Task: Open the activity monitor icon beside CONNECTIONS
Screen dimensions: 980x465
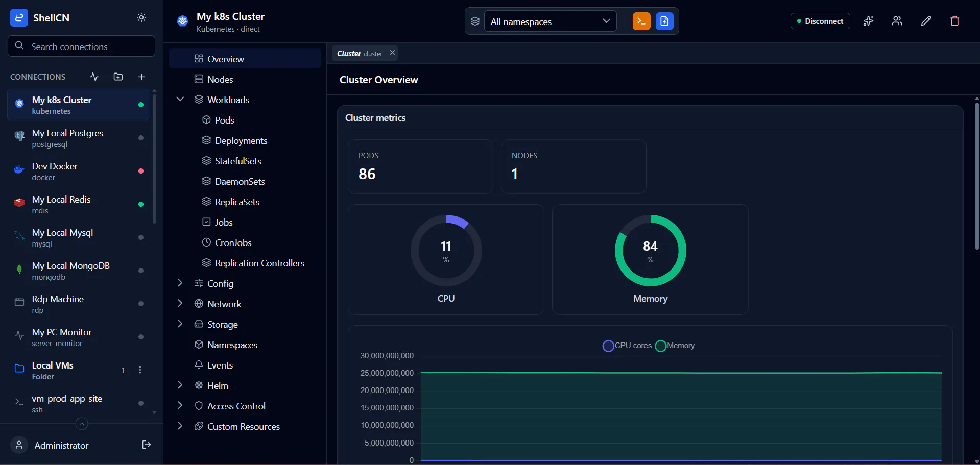Action: coord(94,77)
